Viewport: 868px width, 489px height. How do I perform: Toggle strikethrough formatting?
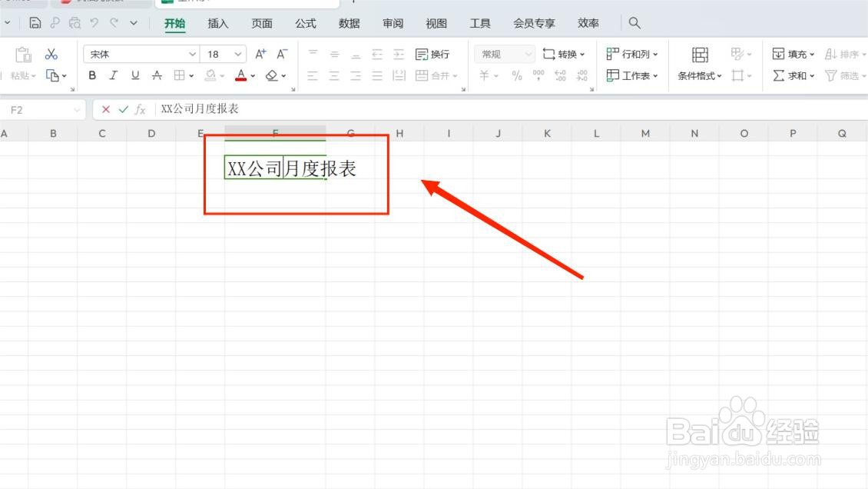[x=157, y=75]
